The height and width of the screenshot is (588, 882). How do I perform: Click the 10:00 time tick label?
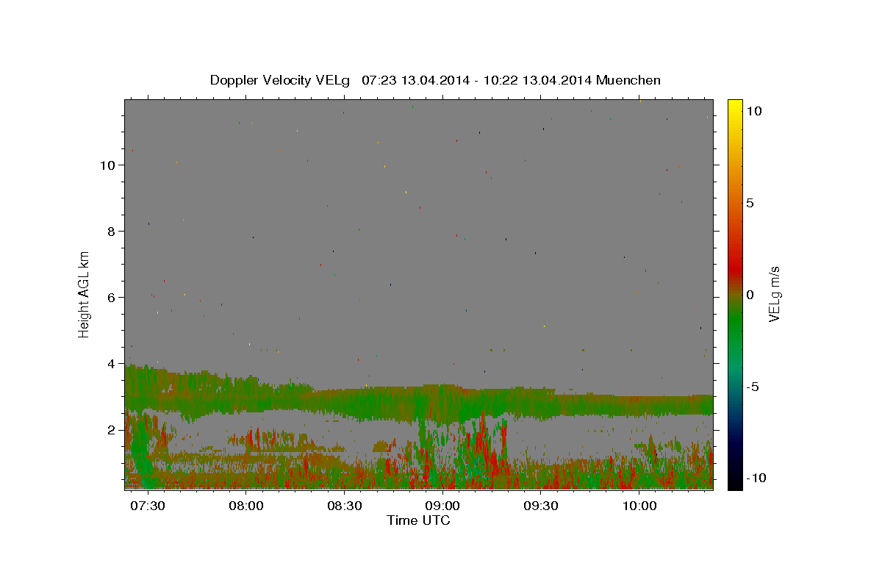click(639, 506)
